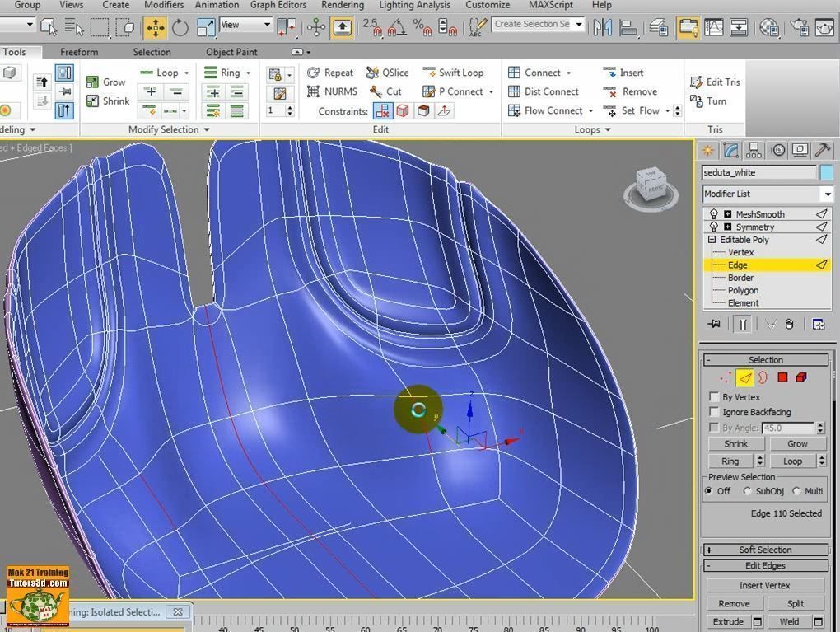Image resolution: width=840 pixels, height=632 pixels.
Task: Toggle the MeshSmooth modifier lightbulb
Action: pos(714,214)
